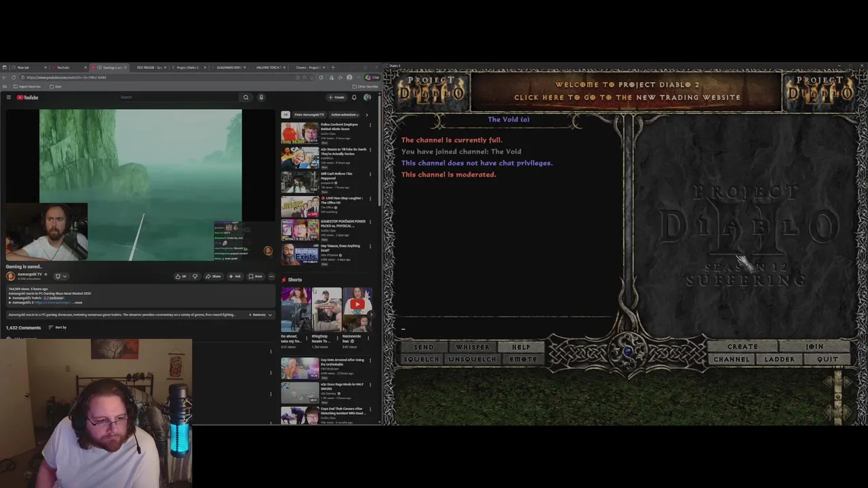Viewport: 868px width, 488px height.
Task: Save the video to a playlist
Action: 256,277
